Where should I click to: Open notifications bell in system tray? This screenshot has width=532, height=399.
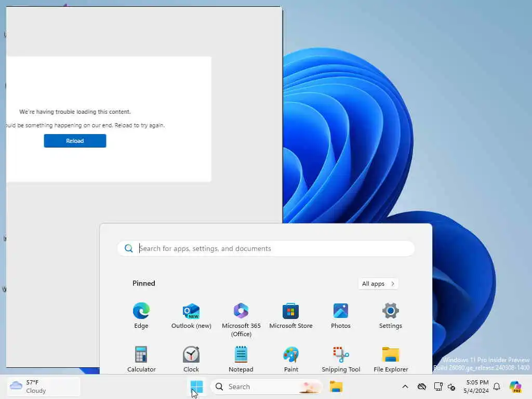[x=497, y=387]
